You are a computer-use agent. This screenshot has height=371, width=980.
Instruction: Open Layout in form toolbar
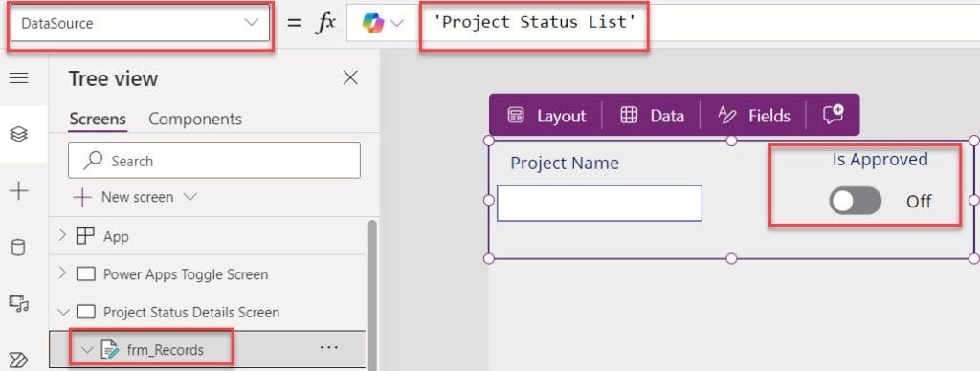[546, 116]
